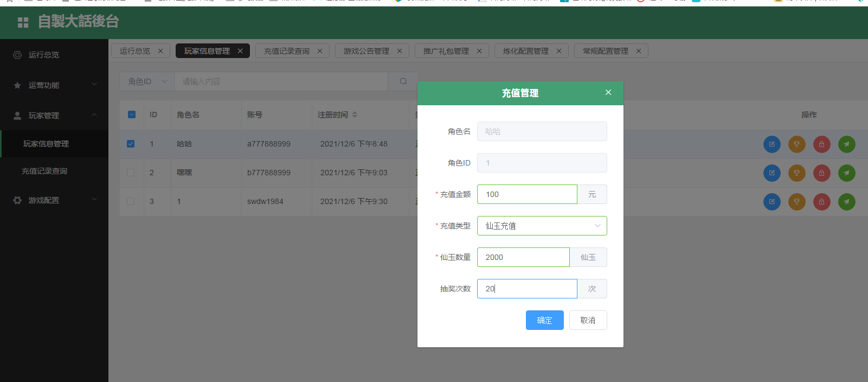
Task: Close the 充值记录查询 tab using its X
Action: tap(320, 51)
